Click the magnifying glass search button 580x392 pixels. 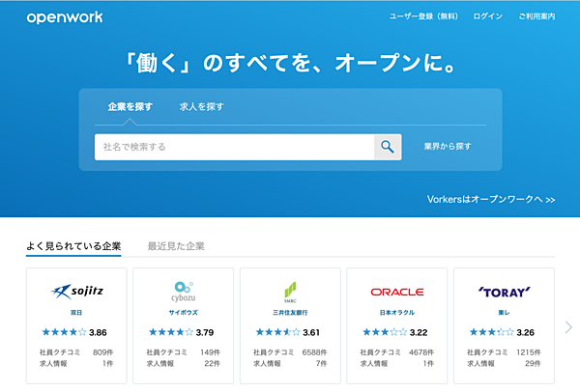[x=388, y=147]
